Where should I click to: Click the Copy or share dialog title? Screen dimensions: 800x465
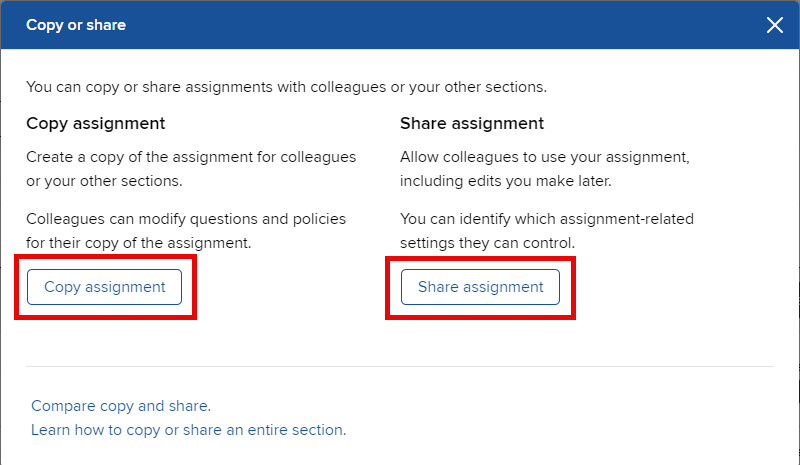tap(76, 25)
